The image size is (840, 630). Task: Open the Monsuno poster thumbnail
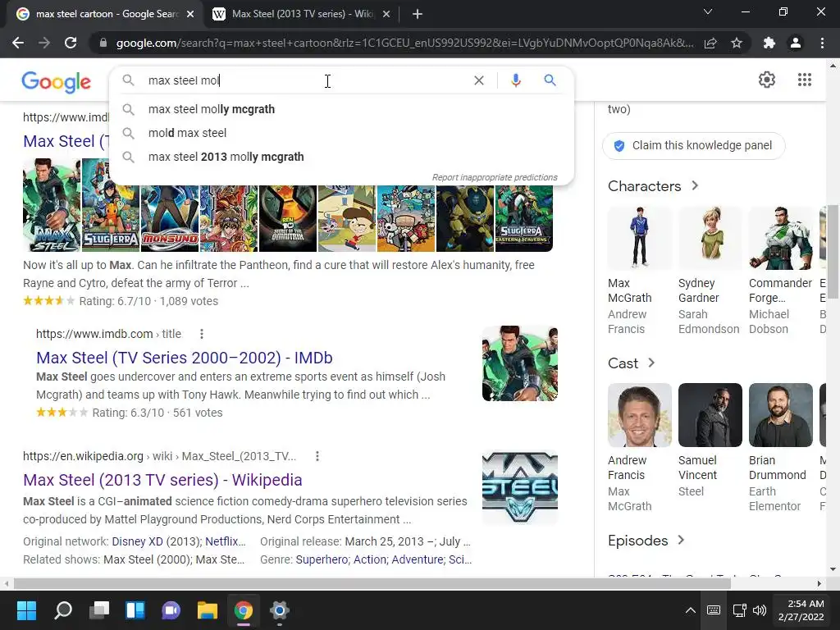[x=170, y=218]
